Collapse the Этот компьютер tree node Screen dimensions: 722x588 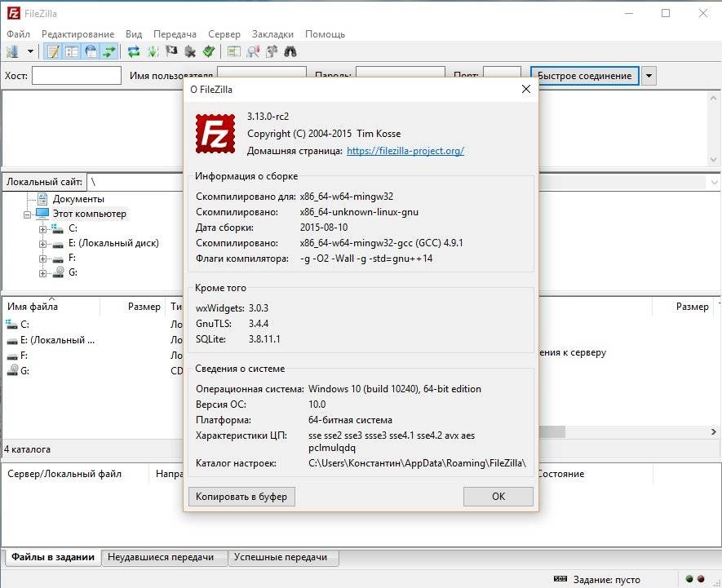(28, 214)
